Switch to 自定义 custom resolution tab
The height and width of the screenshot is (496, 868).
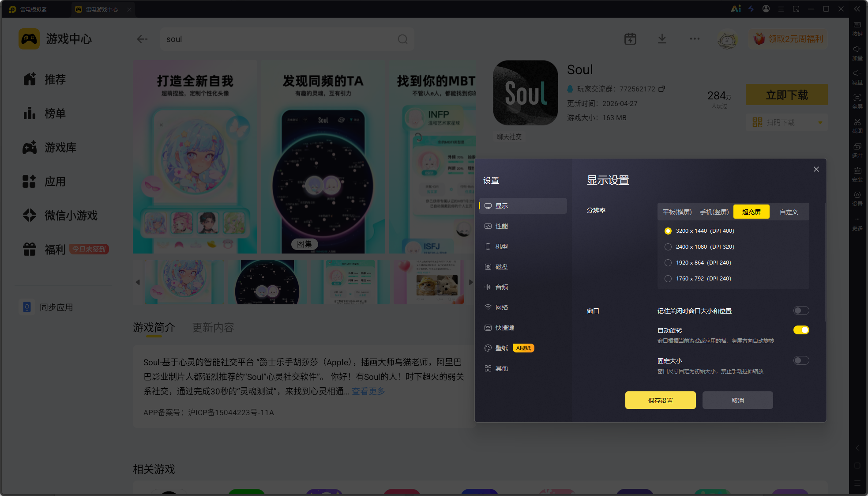(x=789, y=212)
